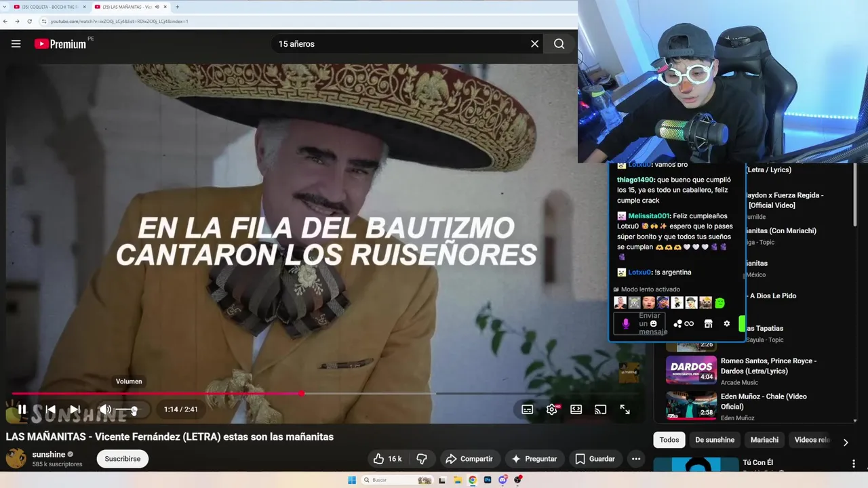Switch to the COQUETA - BOCCHI browser tab

click(49, 7)
